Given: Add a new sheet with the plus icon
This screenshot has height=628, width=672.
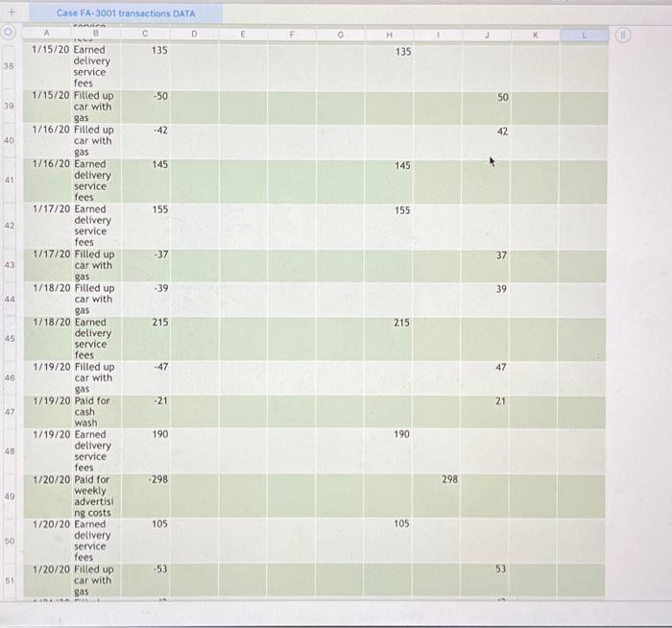Looking at the screenshot, I should tap(12, 12).
